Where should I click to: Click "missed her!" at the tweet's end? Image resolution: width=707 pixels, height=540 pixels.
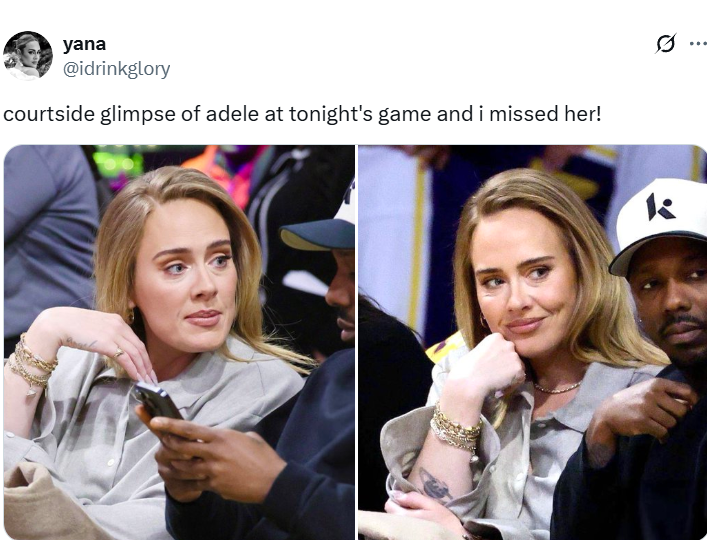(545, 114)
